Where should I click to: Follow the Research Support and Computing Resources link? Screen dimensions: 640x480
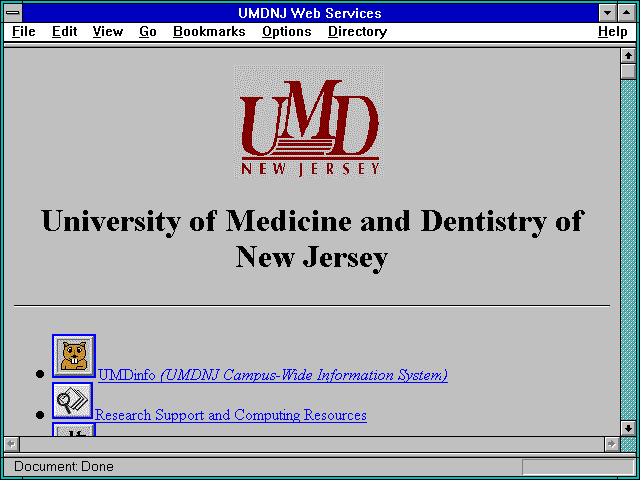click(x=231, y=415)
